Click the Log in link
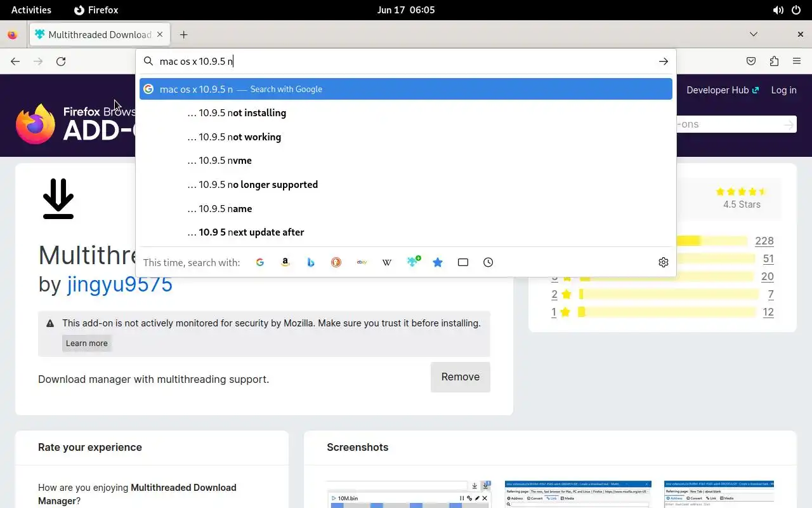The height and width of the screenshot is (508, 812). 784,90
